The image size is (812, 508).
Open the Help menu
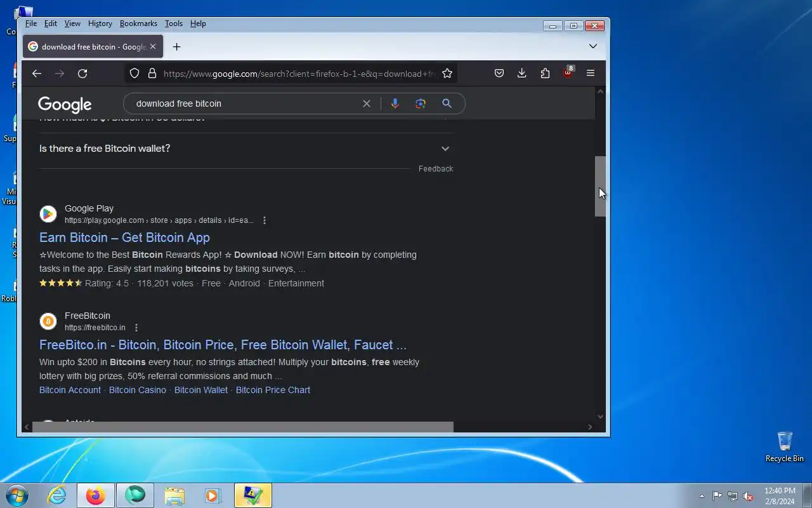point(198,23)
